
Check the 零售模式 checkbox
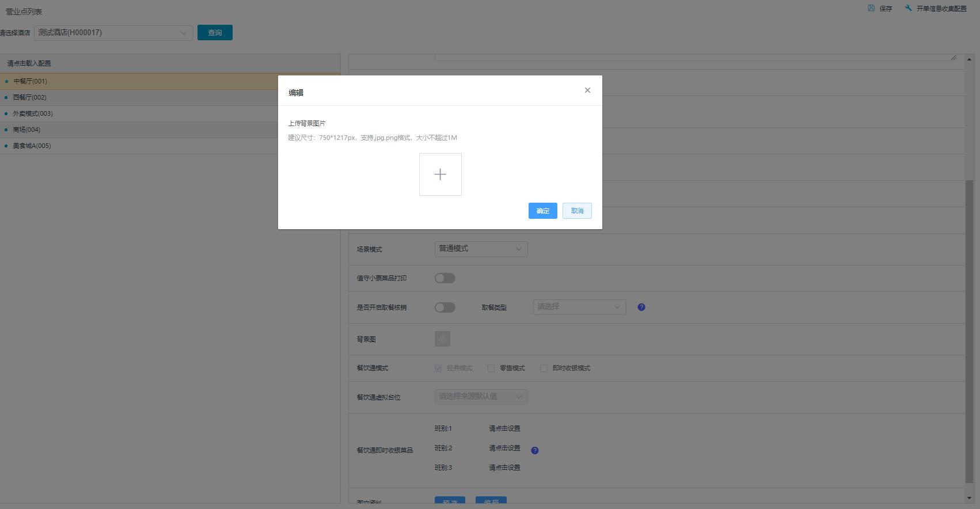[491, 369]
